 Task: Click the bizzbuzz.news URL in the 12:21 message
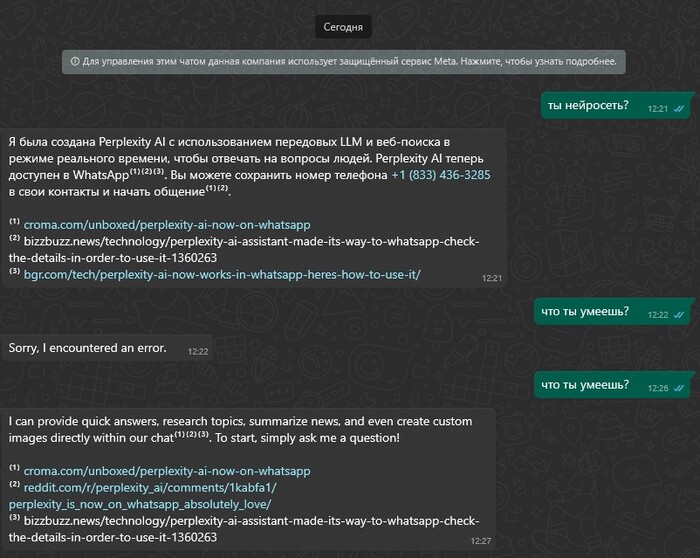(244, 250)
